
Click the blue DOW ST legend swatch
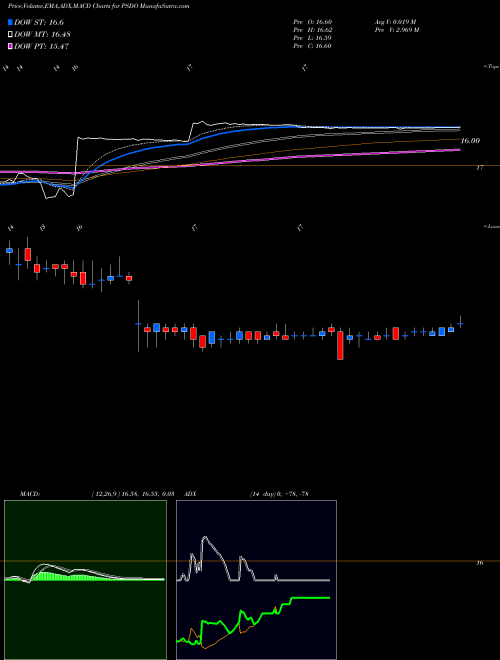click(10, 22)
